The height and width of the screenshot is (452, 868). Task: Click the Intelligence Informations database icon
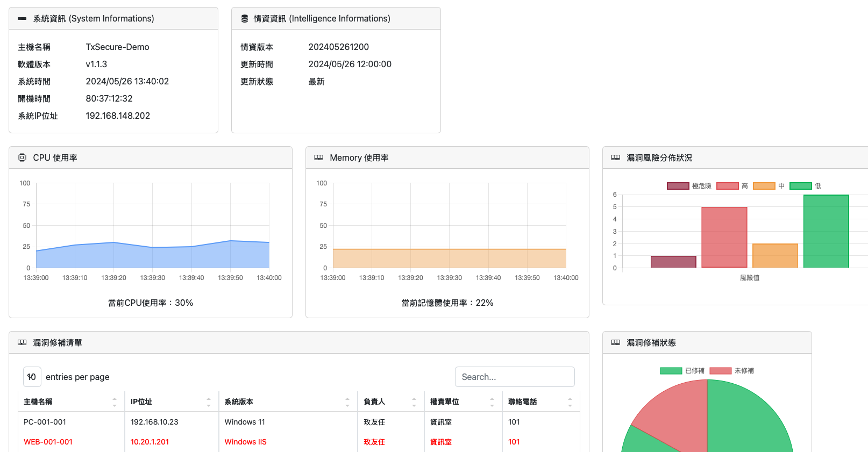click(245, 19)
